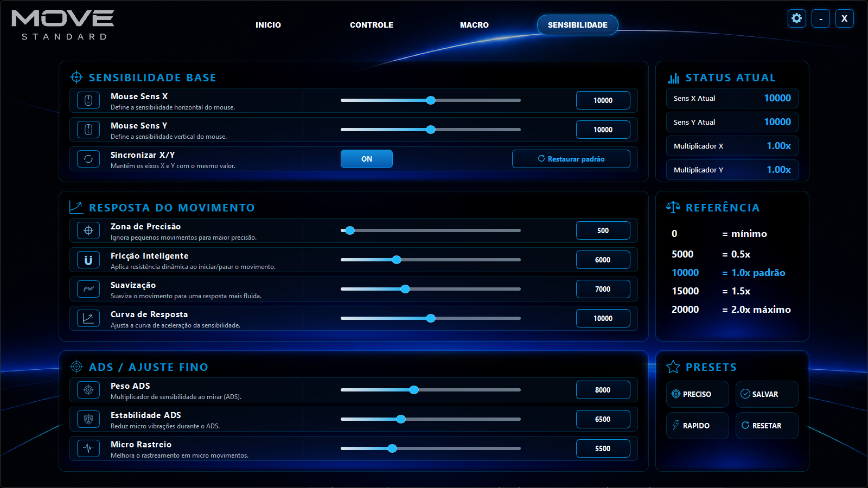Click the Curva de Resposta value field
The width and height of the screenshot is (868, 488).
click(603, 318)
